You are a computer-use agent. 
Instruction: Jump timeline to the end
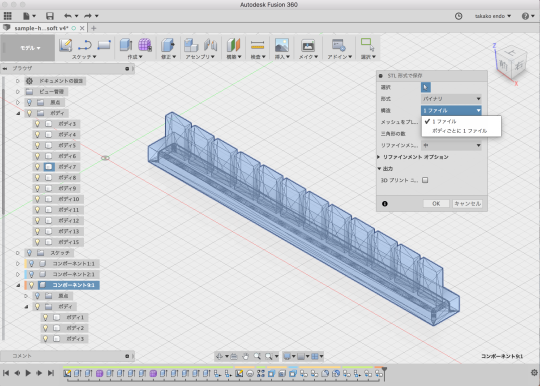click(x=51, y=373)
